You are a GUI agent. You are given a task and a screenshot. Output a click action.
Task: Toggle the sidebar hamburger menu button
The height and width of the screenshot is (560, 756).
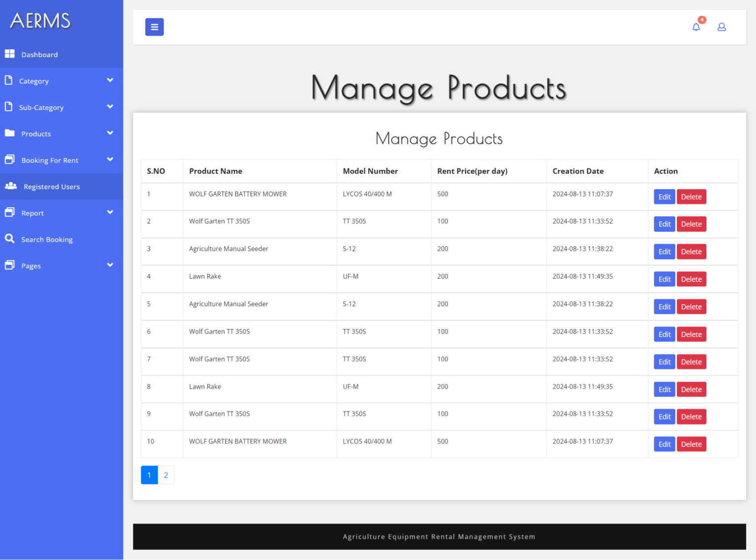click(154, 27)
